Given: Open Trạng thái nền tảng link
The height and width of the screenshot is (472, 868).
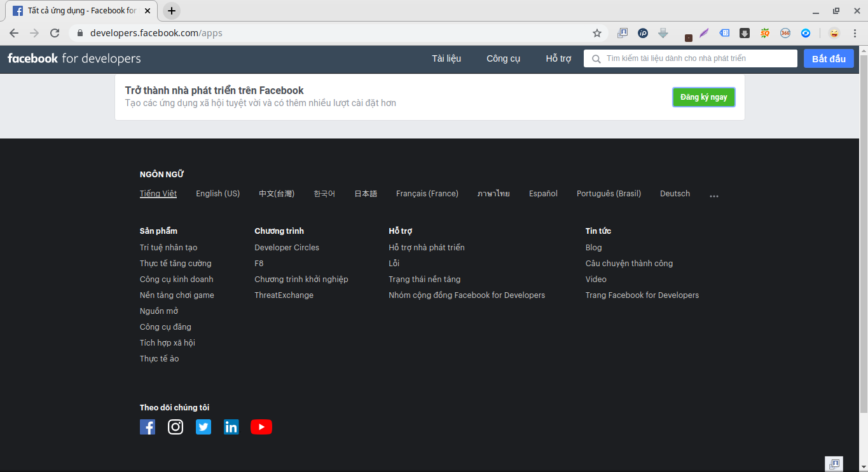Looking at the screenshot, I should [425, 280].
